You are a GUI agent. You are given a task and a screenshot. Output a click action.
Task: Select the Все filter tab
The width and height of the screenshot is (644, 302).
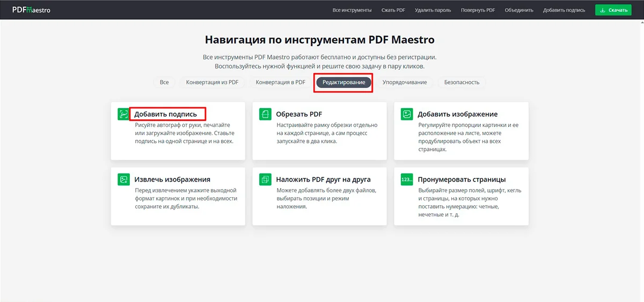(164, 82)
